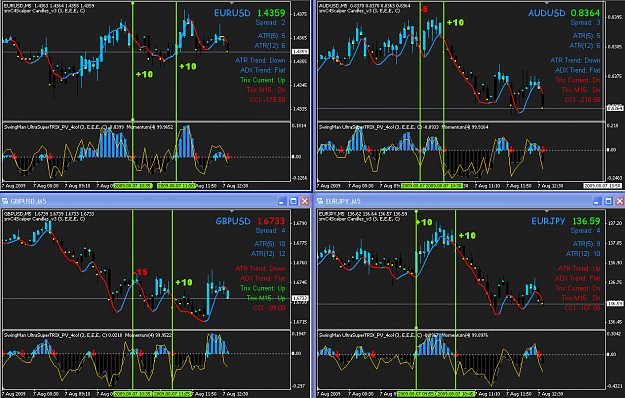The height and width of the screenshot is (398, 625).
Task: Click 'ATR(5): 5' on the AUDUSD chart
Action: [586, 36]
